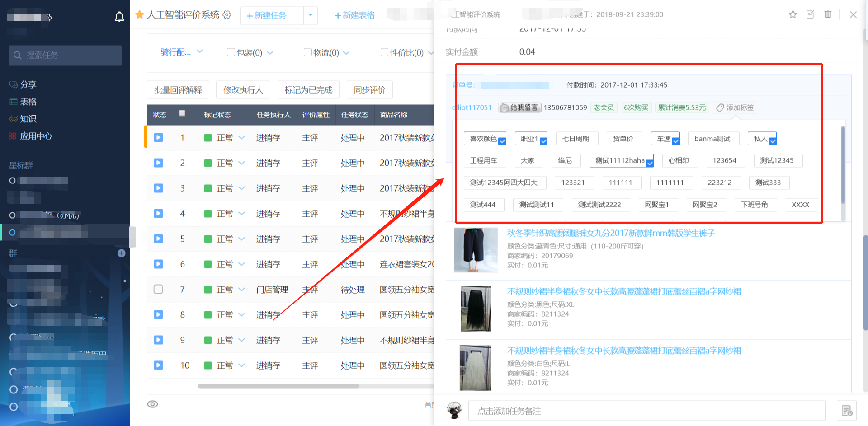This screenshot has height=426, width=868.
Task: Click the note icon beside the remark field
Action: tap(847, 411)
